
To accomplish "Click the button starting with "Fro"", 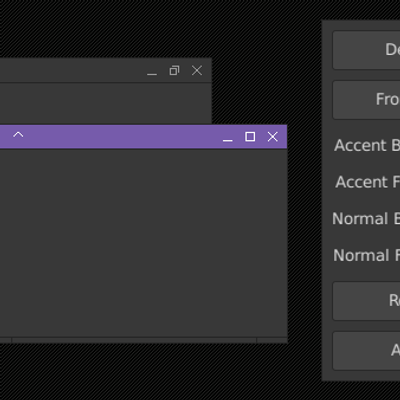I will click(x=366, y=100).
